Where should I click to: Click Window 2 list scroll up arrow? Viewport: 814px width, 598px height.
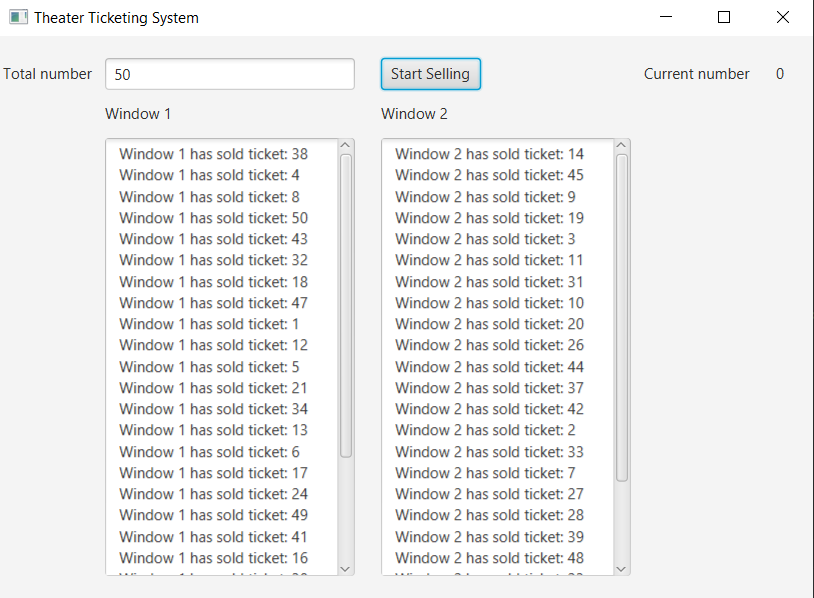[621, 145]
